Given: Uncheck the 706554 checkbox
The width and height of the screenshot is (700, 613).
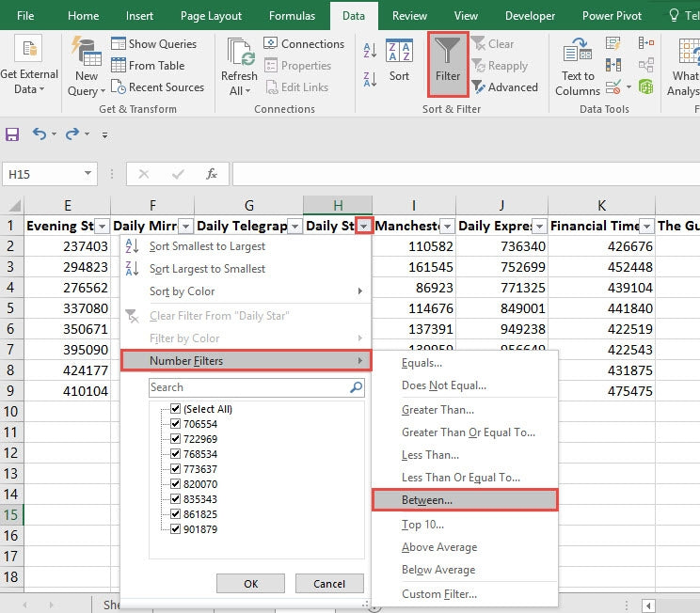Looking at the screenshot, I should [175, 424].
